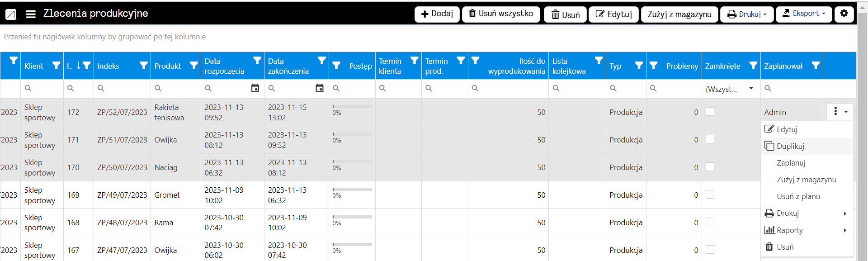Expand the Eksport toolbar dropdown
The height and width of the screenshot is (261, 868).
coord(804,14)
